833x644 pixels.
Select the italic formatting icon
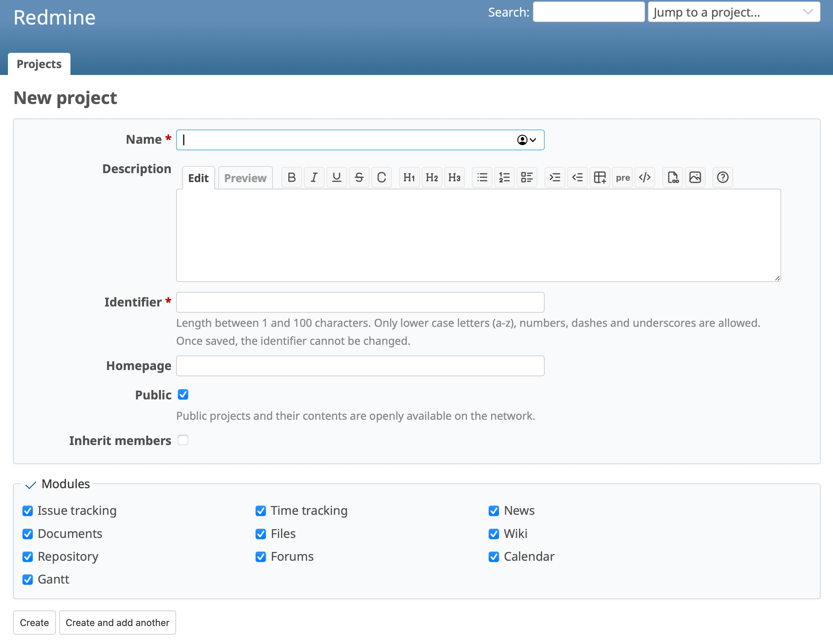[x=314, y=177]
